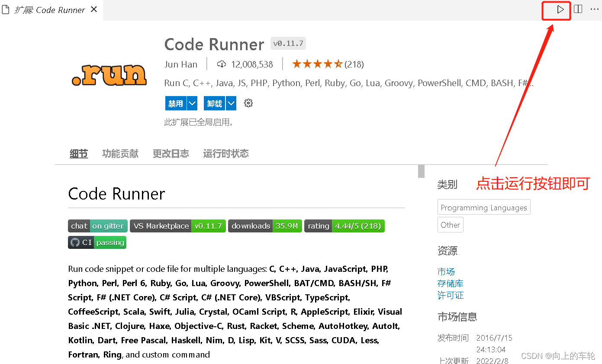Close the Code Runner extension tab
The width and height of the screenshot is (602, 364).
tap(94, 10)
